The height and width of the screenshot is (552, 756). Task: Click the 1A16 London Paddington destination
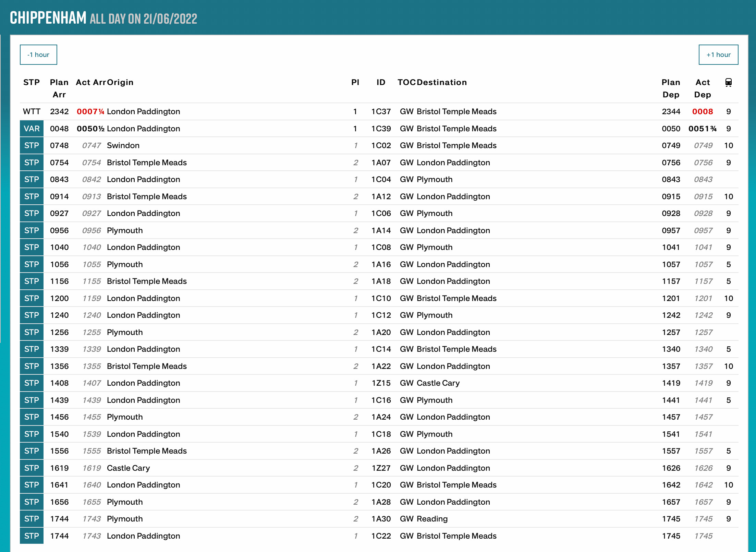click(453, 264)
